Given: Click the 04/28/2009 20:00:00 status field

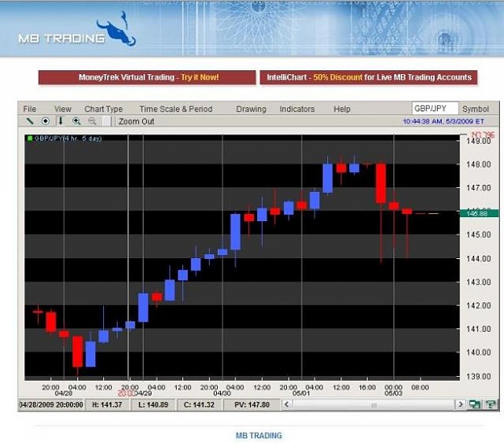Looking at the screenshot, I should (52, 405).
